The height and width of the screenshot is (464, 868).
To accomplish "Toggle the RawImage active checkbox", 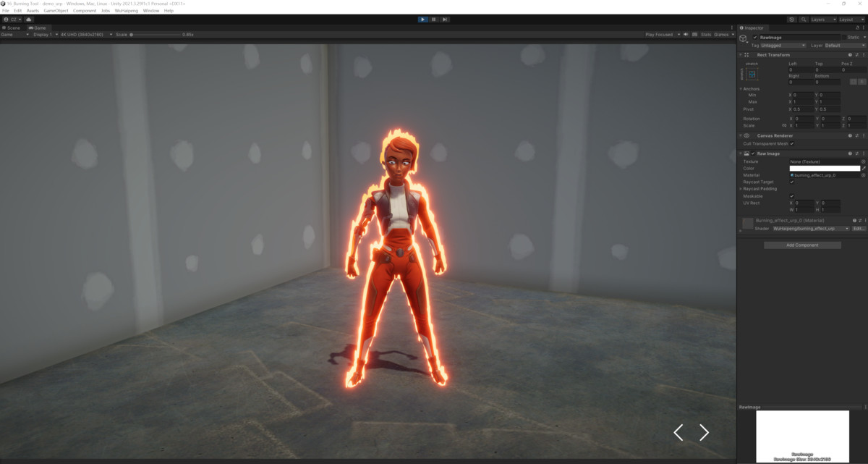I will click(755, 38).
